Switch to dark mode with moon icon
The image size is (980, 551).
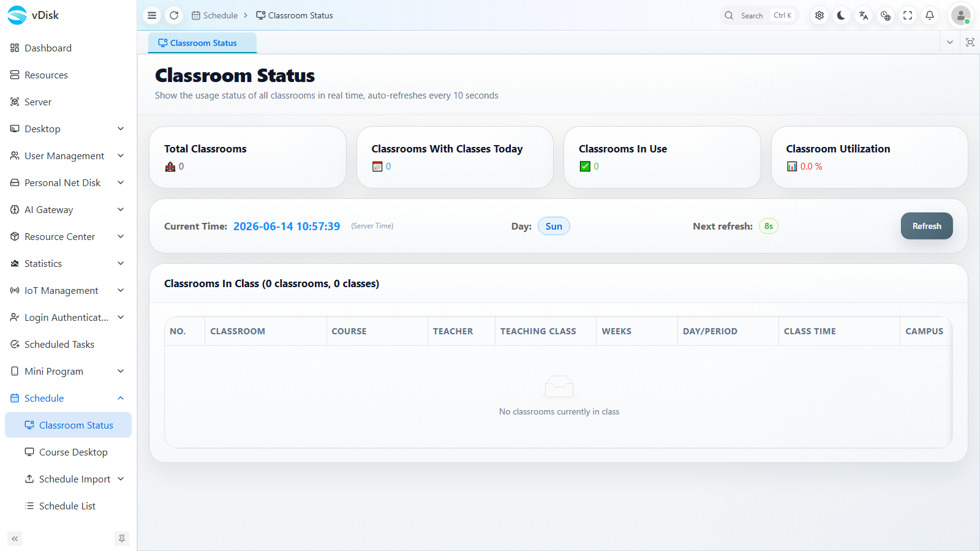pyautogui.click(x=842, y=15)
